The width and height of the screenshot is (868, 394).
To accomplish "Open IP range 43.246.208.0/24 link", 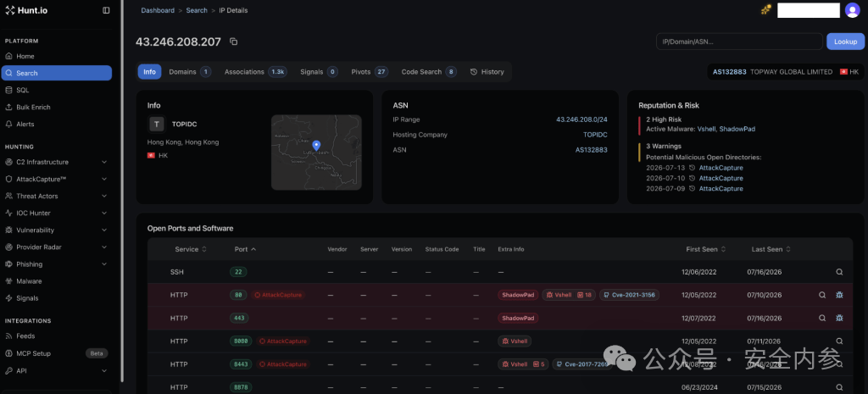I will pos(581,119).
